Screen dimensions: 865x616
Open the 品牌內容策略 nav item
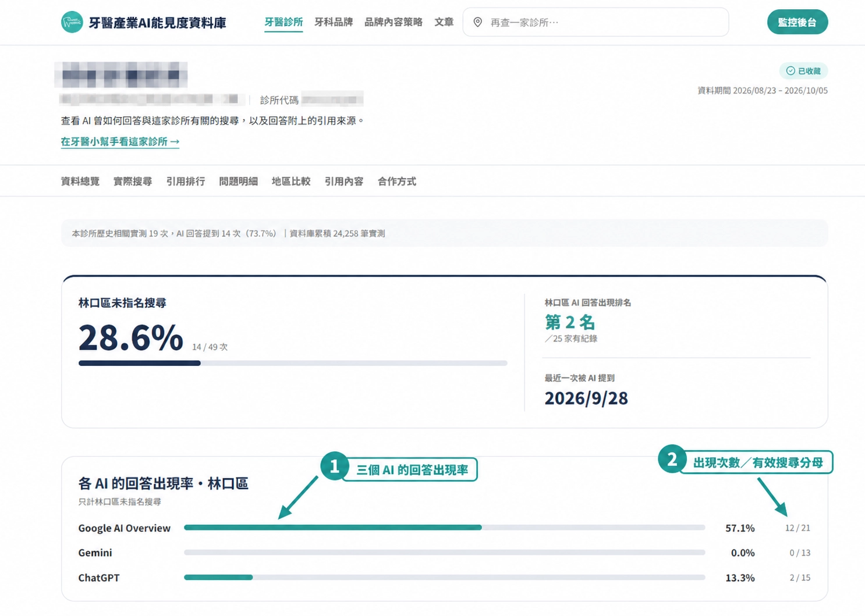click(x=393, y=22)
